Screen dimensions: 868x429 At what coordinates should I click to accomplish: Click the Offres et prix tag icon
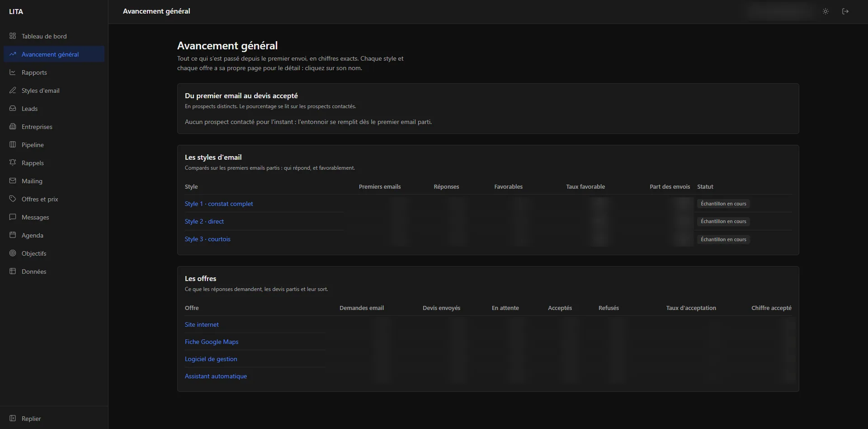pyautogui.click(x=13, y=199)
